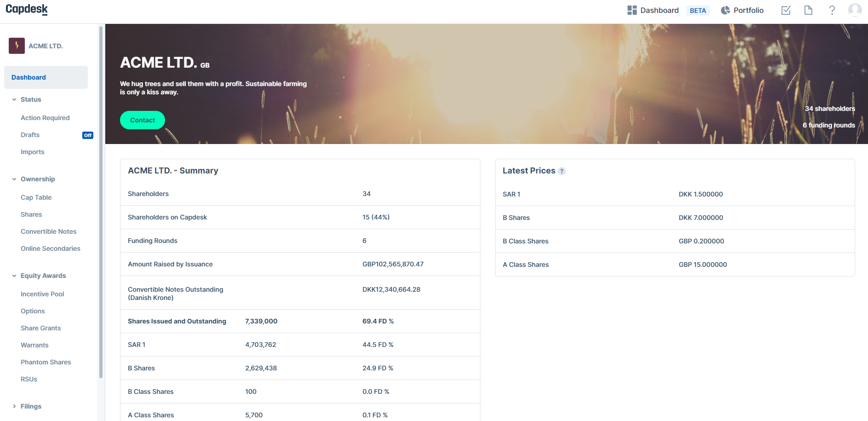This screenshot has width=868, height=421.
Task: Toggle the Drafts Off switch
Action: [88, 135]
